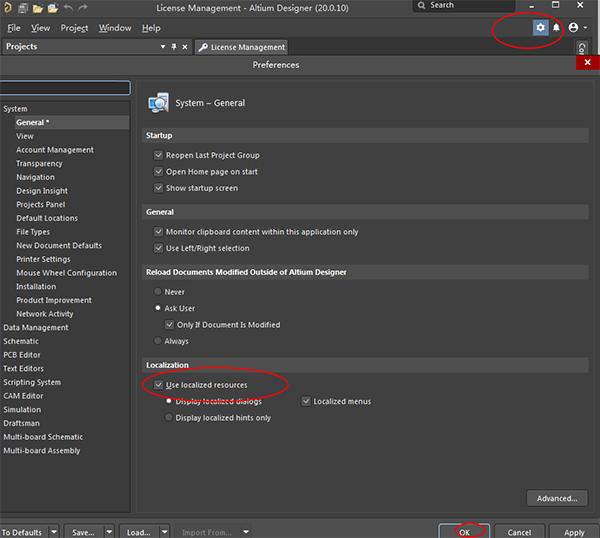
Task: Toggle Use localized resources checkbox
Action: coord(158,385)
